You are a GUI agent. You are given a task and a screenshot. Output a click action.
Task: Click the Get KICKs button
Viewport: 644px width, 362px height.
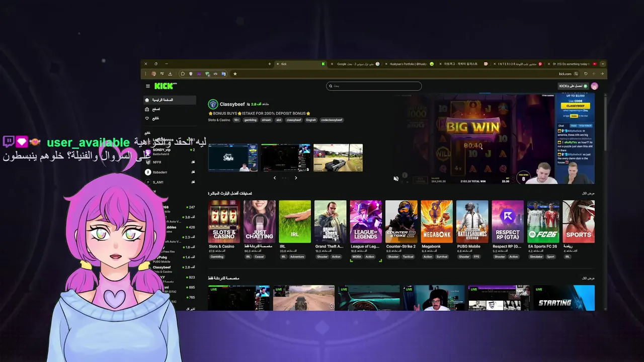click(573, 86)
